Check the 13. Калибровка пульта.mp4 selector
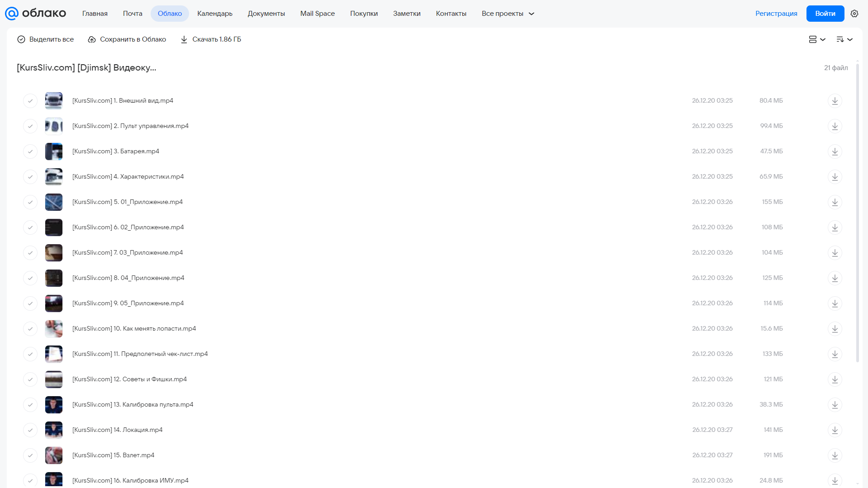Screen dimensions: 868x488 tap(30, 404)
